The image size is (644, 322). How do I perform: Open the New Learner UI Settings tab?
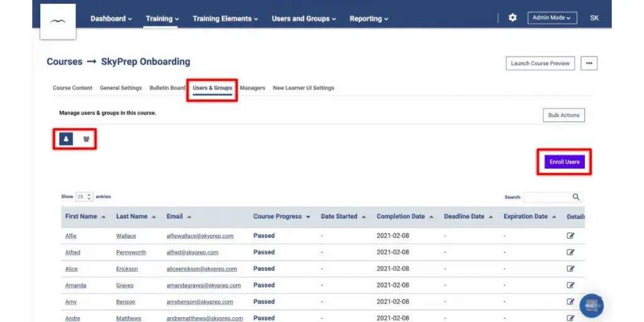point(304,88)
